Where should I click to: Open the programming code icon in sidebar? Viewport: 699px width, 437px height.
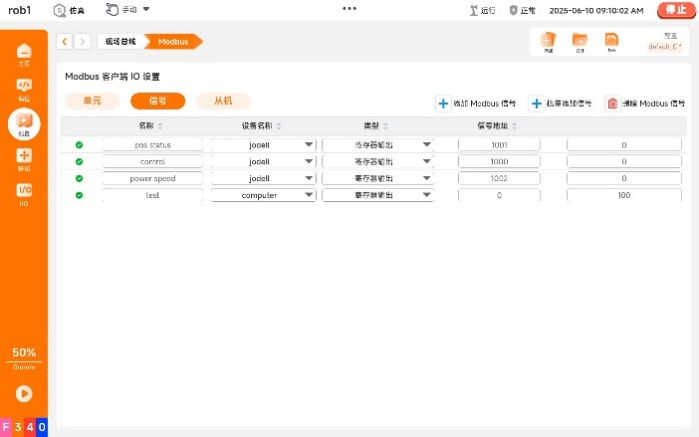point(24,87)
